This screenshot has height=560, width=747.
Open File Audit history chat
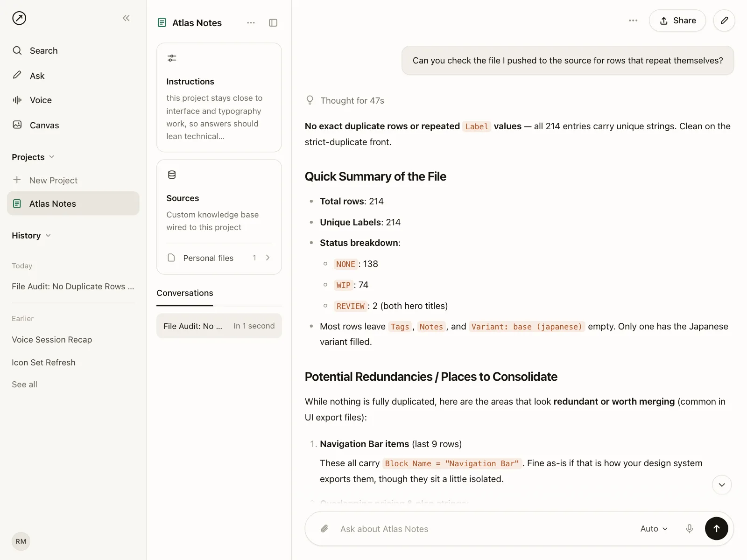tap(73, 287)
